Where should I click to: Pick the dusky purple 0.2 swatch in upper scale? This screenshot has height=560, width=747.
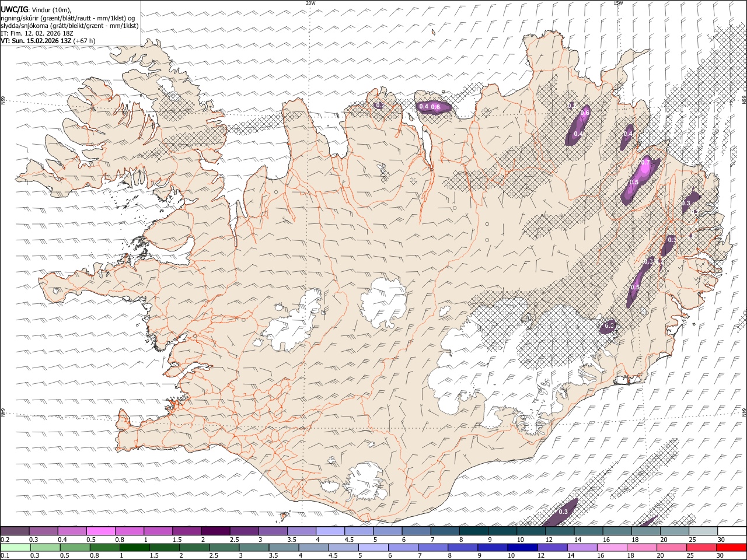(15, 531)
